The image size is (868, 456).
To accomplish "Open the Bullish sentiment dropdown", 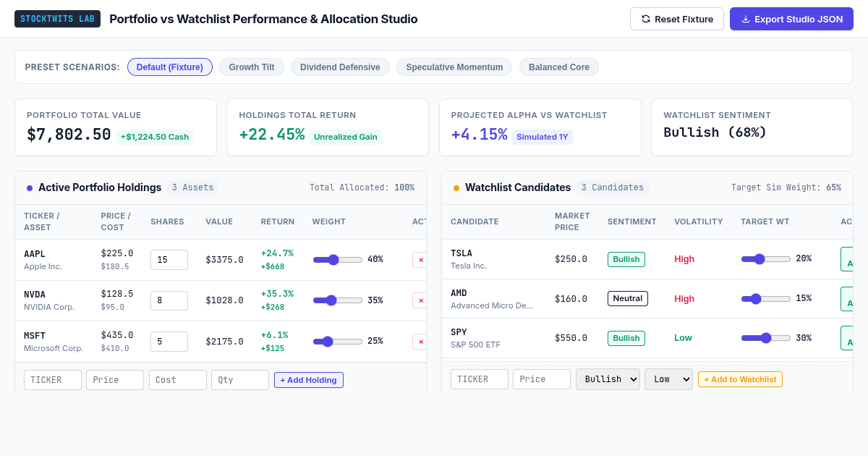I will point(608,379).
